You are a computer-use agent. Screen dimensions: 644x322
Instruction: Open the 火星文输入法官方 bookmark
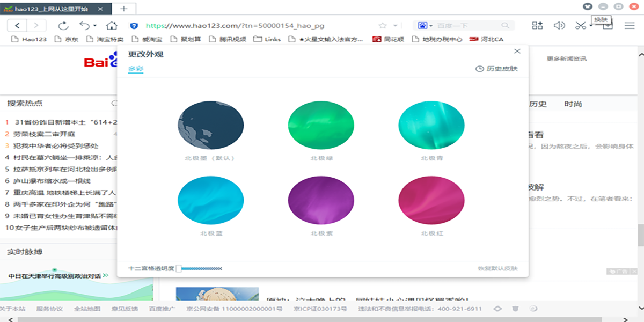click(326, 39)
